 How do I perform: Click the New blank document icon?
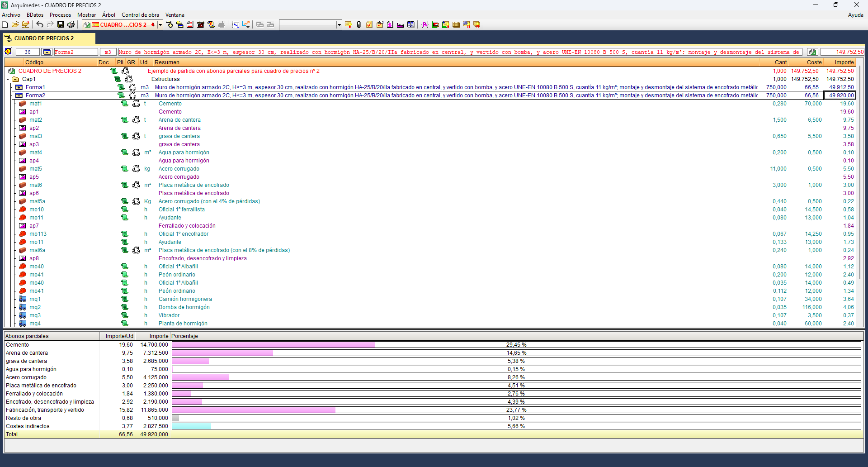click(5, 24)
